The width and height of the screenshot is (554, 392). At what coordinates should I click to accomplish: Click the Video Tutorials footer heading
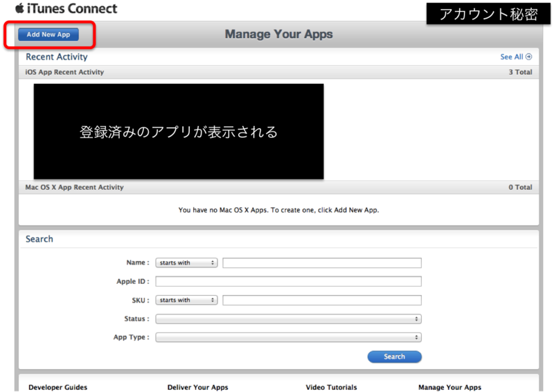[x=332, y=387]
